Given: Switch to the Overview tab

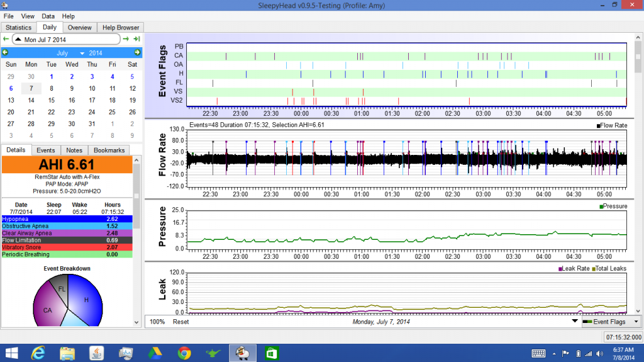Looking at the screenshot, I should pos(80,28).
